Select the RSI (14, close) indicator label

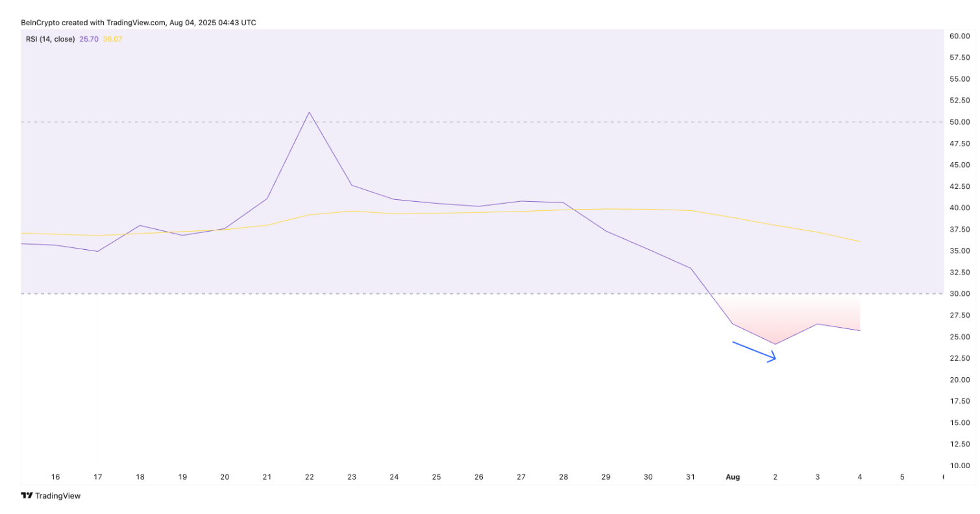[x=50, y=39]
